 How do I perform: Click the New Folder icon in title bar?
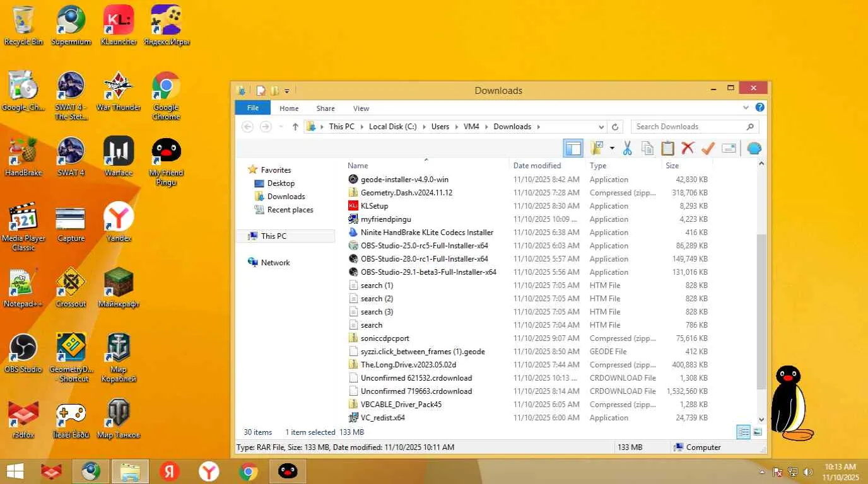pyautogui.click(x=274, y=91)
